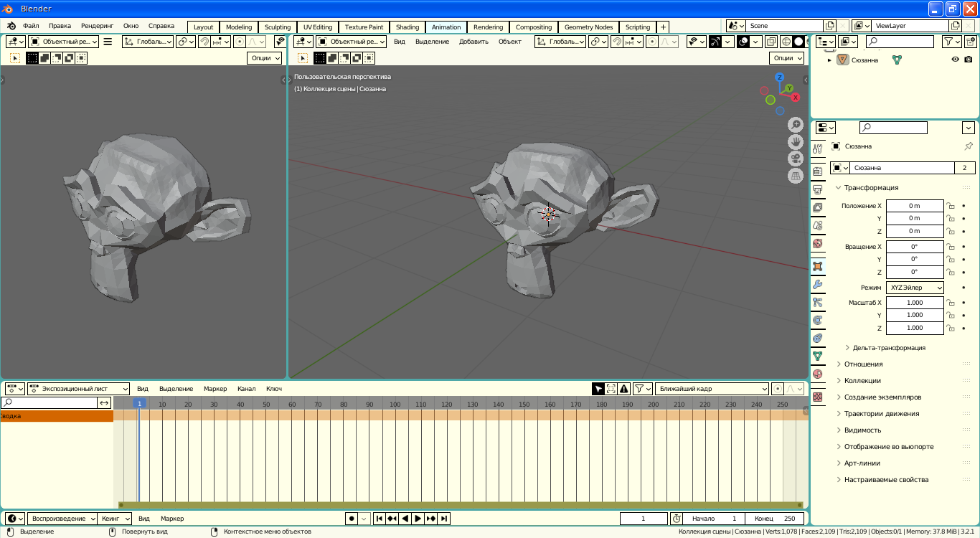This screenshot has height=538, width=980.
Task: Toggle Сюзанна render camera icon in outliner
Action: [x=968, y=60]
